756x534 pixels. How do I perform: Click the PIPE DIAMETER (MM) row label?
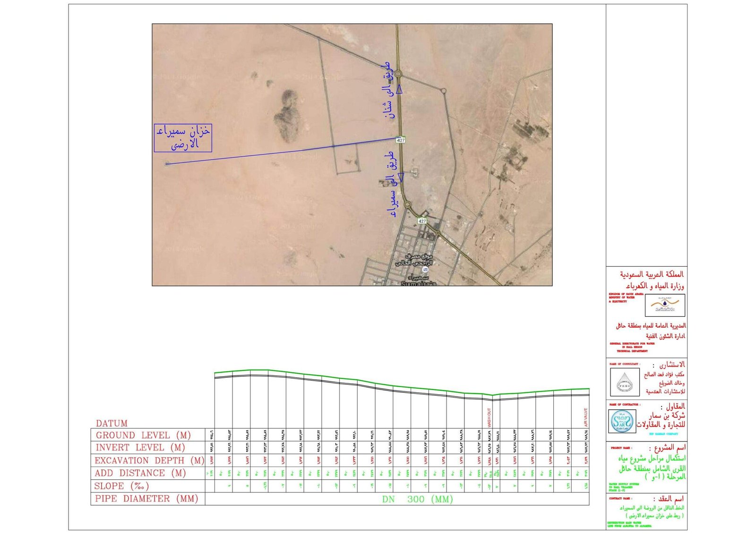(146, 499)
